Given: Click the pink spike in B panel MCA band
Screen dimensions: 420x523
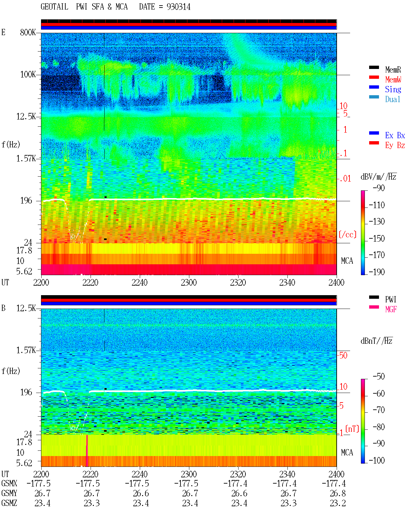Looking at the screenshot, I should click(x=87, y=450).
